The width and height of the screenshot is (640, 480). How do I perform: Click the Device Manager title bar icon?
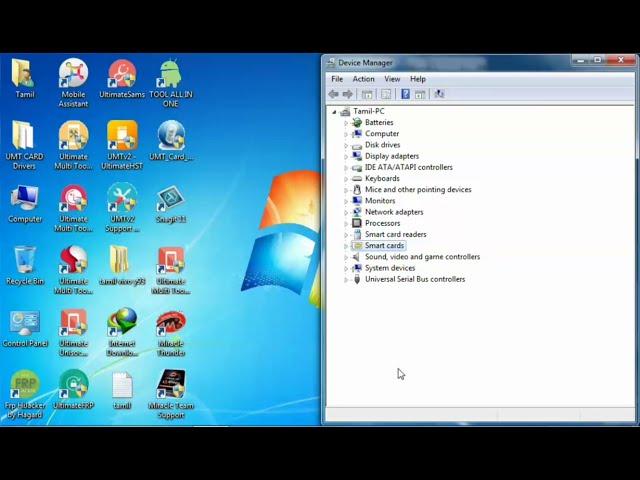330,63
